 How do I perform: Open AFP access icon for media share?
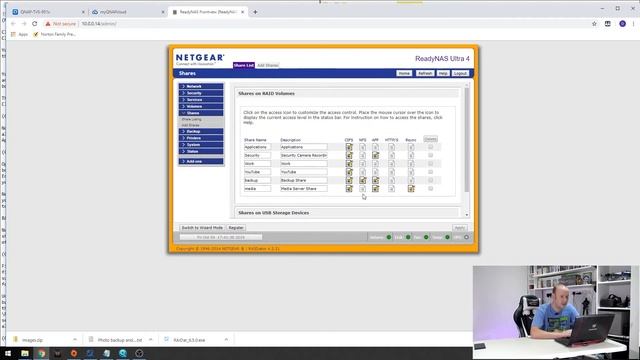[376, 189]
